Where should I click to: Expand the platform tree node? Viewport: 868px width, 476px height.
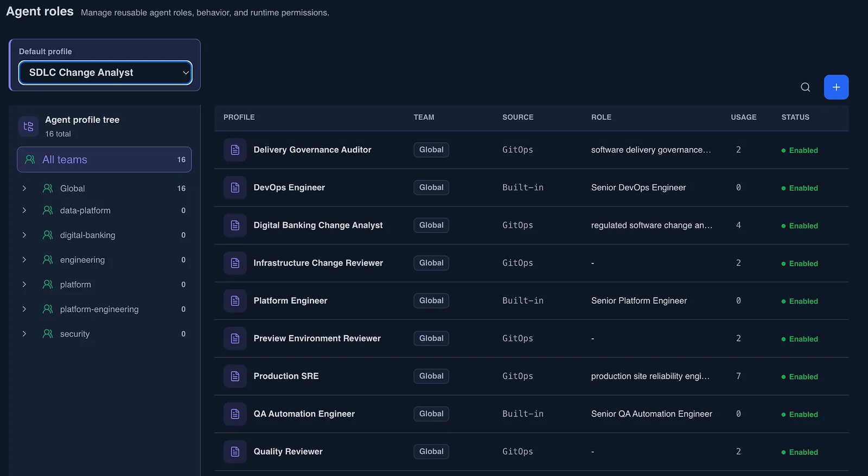24,284
